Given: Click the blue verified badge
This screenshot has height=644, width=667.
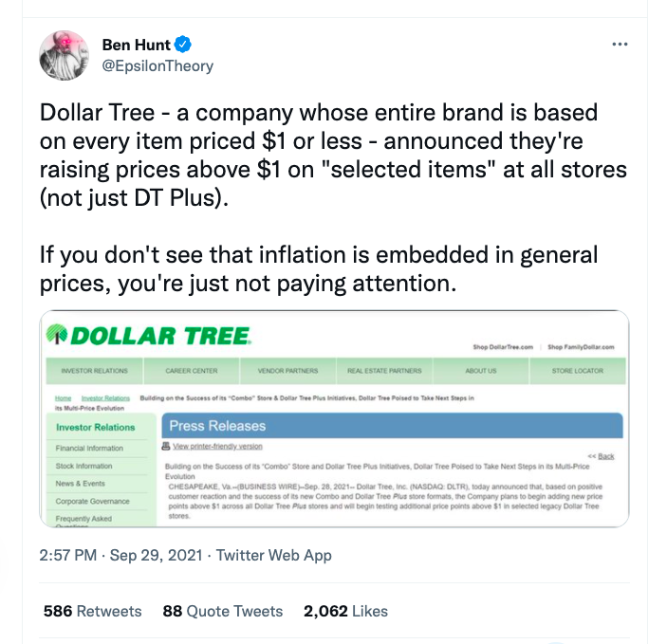Looking at the screenshot, I should pos(188,45).
